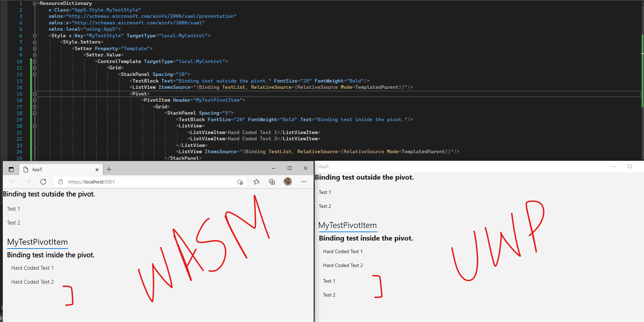This screenshot has width=644, height=322.
Task: Select Hard Coded Text 2 in the WASM list
Action: pos(32,282)
